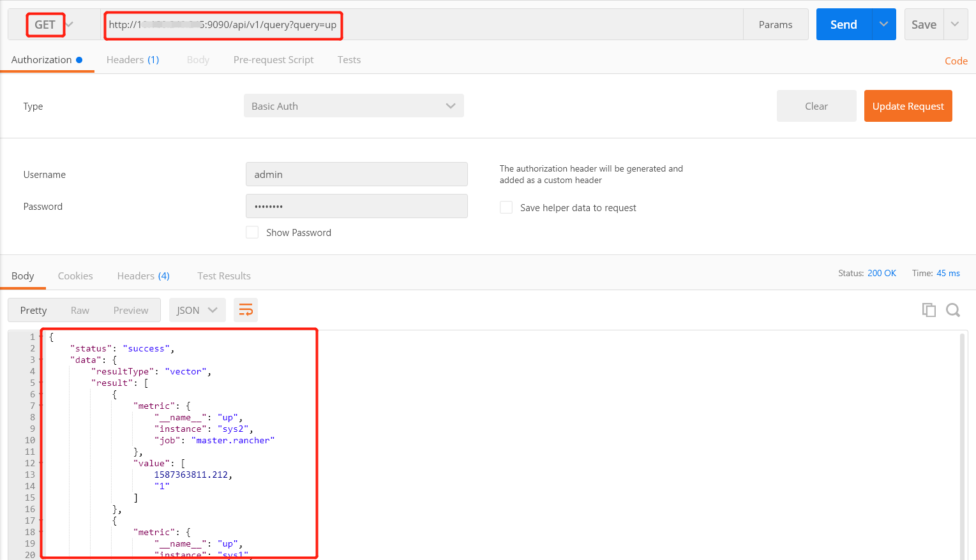Check Save helper data to request
976x560 pixels.
pos(506,207)
